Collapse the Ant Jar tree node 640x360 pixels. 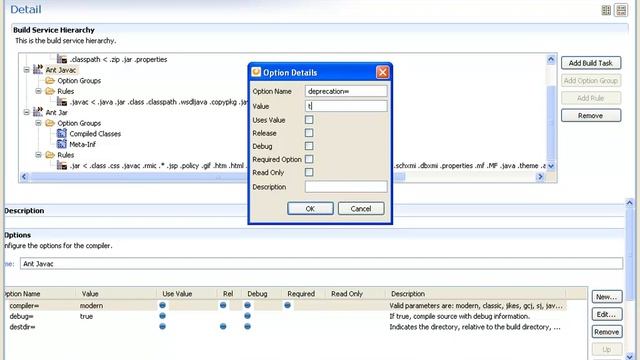27,112
